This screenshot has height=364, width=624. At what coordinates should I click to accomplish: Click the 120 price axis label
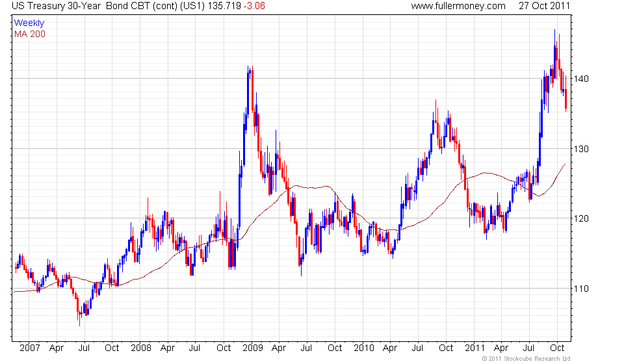tap(581, 218)
